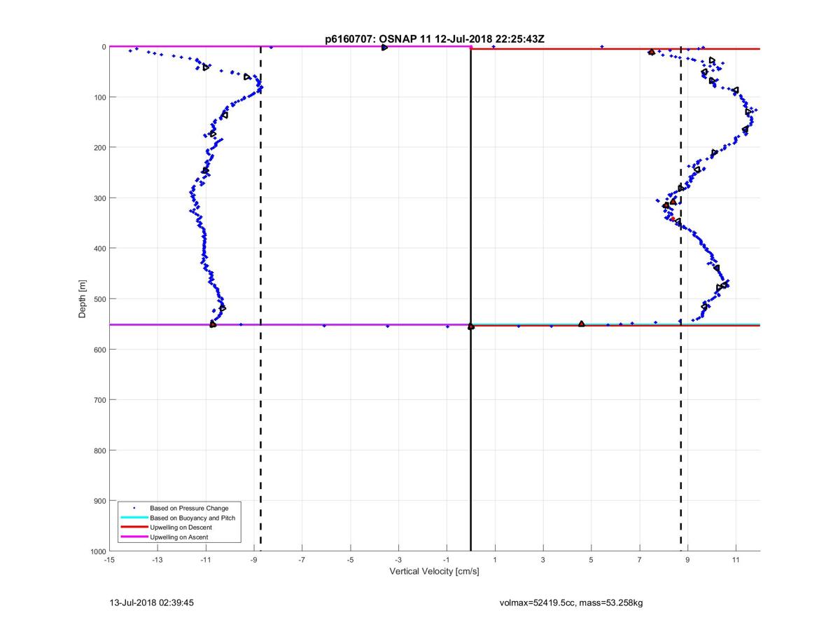Screen dimensions: 840x620
Task: Click the cyan line sample in the legend
Action: point(134,518)
